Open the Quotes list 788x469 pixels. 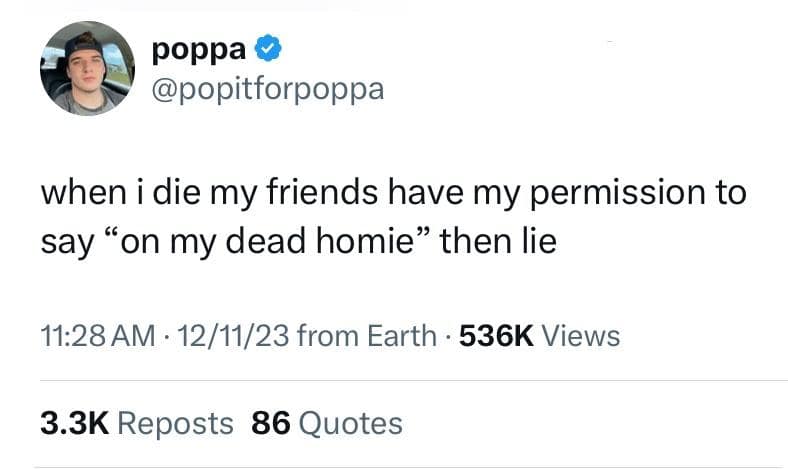(350, 423)
